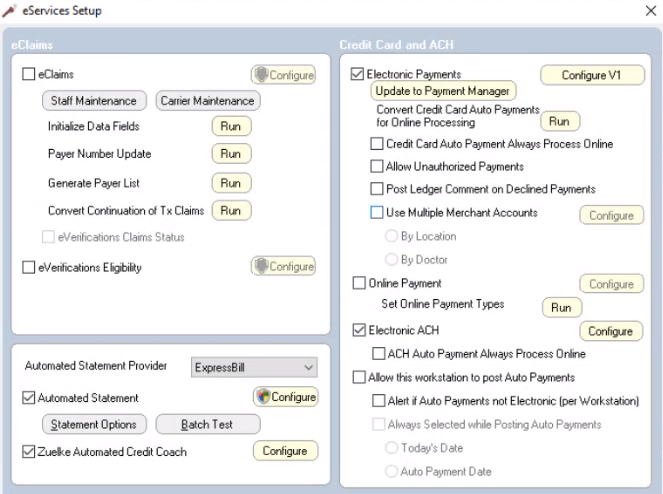The image size is (663, 494).
Task: Open Statement Options
Action: (95, 424)
